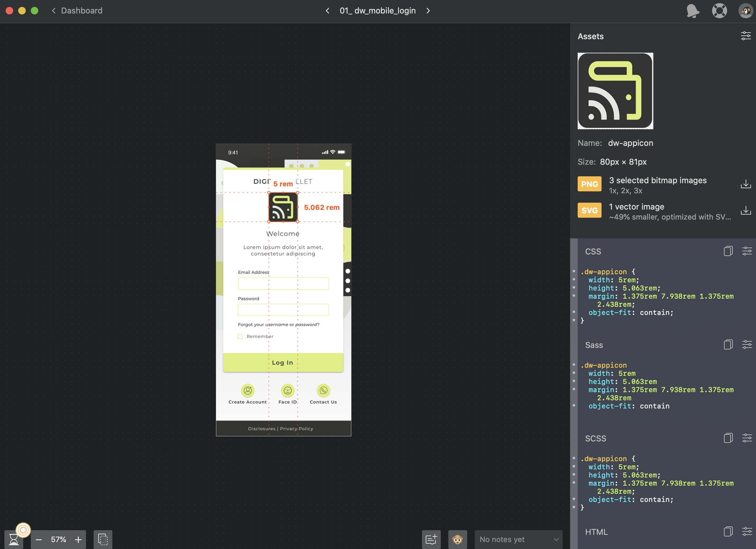
Task: Navigate to next file with right chevron
Action: [429, 11]
